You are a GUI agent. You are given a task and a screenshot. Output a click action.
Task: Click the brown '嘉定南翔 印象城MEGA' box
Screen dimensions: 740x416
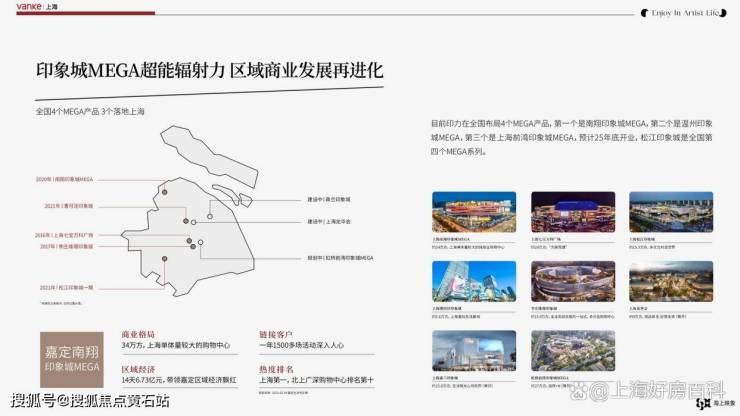click(72, 360)
